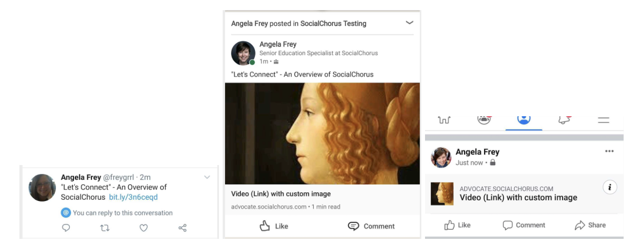Like the tweet with heart icon
644x249 pixels.
(144, 227)
